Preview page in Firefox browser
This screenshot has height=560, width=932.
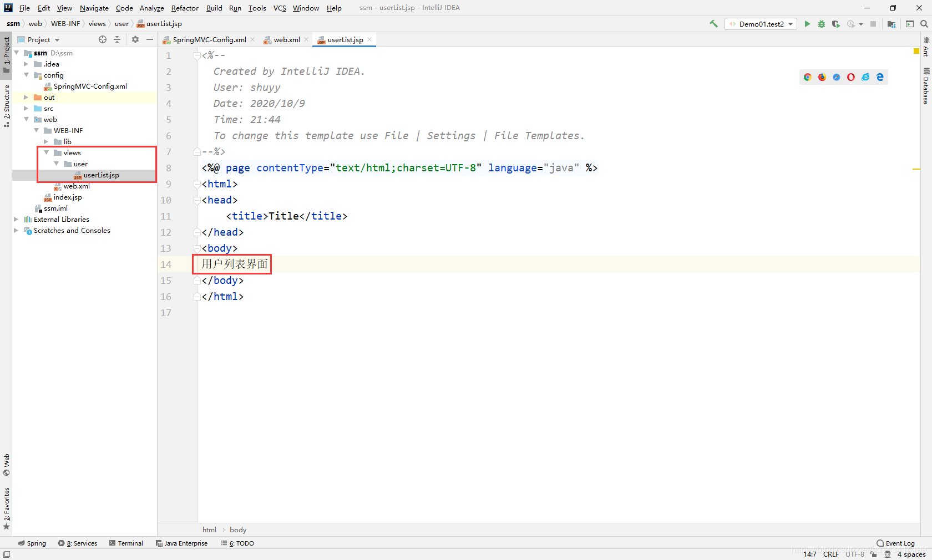click(822, 77)
